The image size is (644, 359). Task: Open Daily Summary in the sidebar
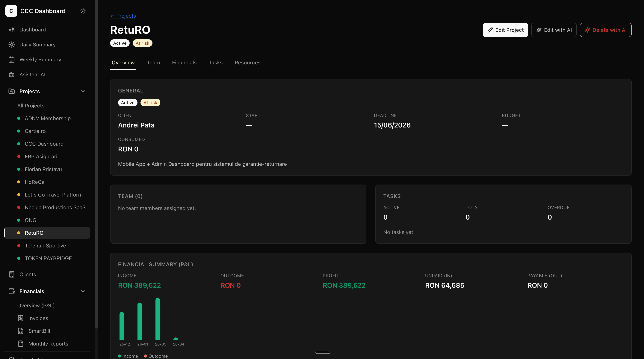(x=47, y=45)
